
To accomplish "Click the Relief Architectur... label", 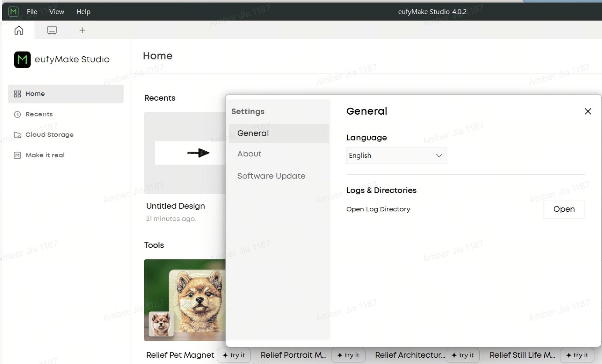I will (410, 355).
